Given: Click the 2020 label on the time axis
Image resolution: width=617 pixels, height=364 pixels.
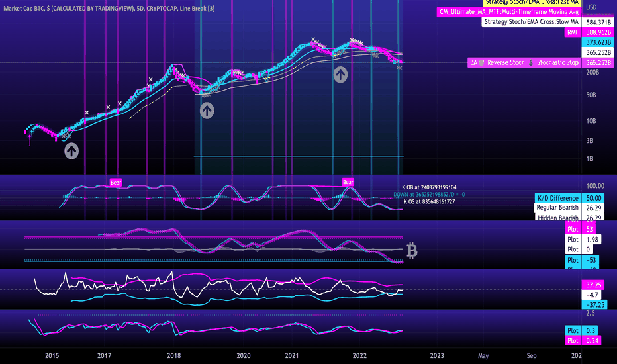Looking at the screenshot, I should pos(244,356).
